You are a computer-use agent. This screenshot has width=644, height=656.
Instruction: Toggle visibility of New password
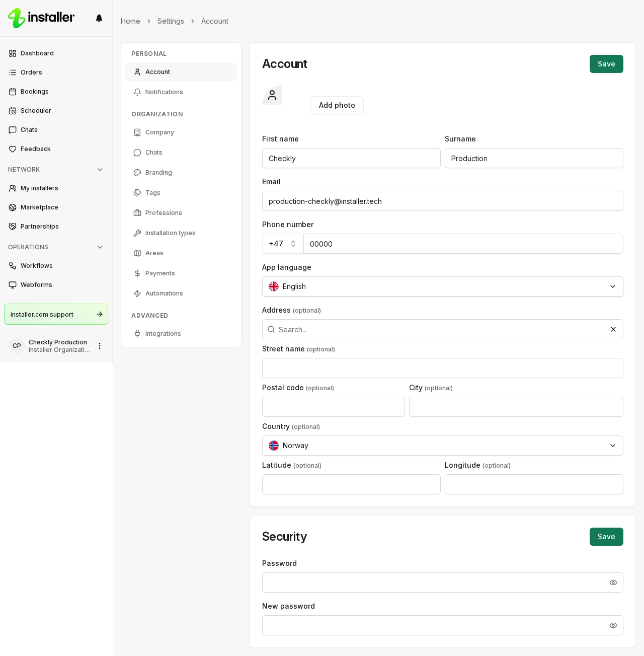point(613,625)
